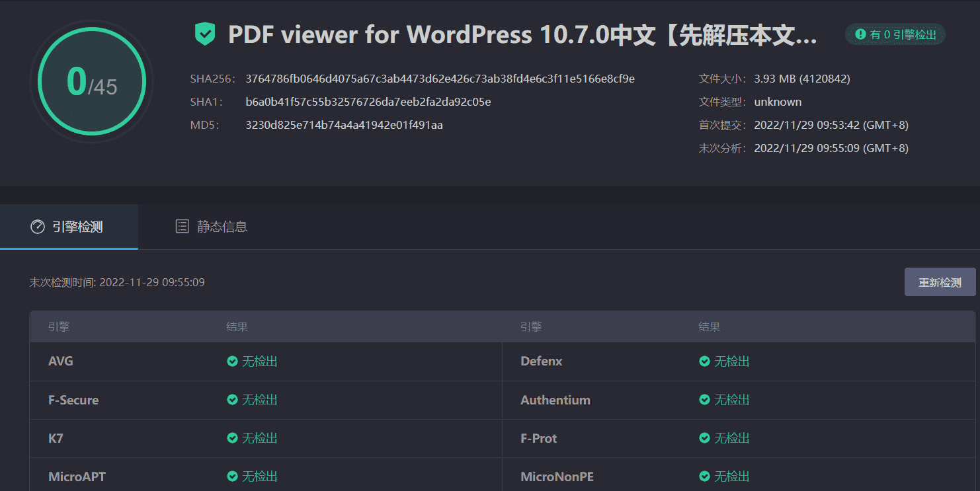This screenshot has width=980, height=491.
Task: Click the 无检出 result for MicroAPT
Action: click(x=260, y=476)
